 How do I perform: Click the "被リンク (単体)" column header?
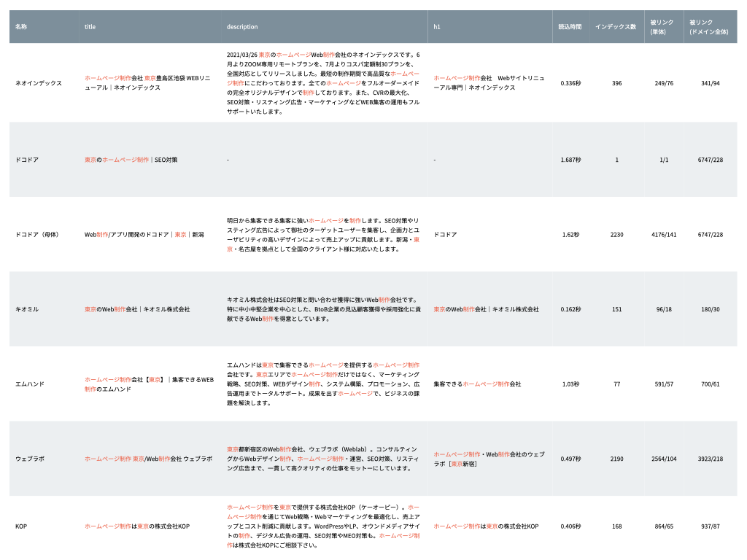coord(662,27)
